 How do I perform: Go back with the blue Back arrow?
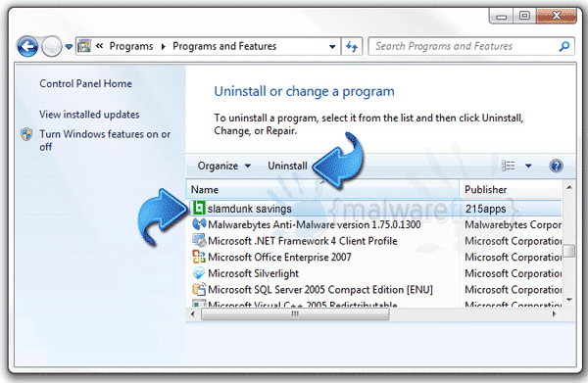27,47
